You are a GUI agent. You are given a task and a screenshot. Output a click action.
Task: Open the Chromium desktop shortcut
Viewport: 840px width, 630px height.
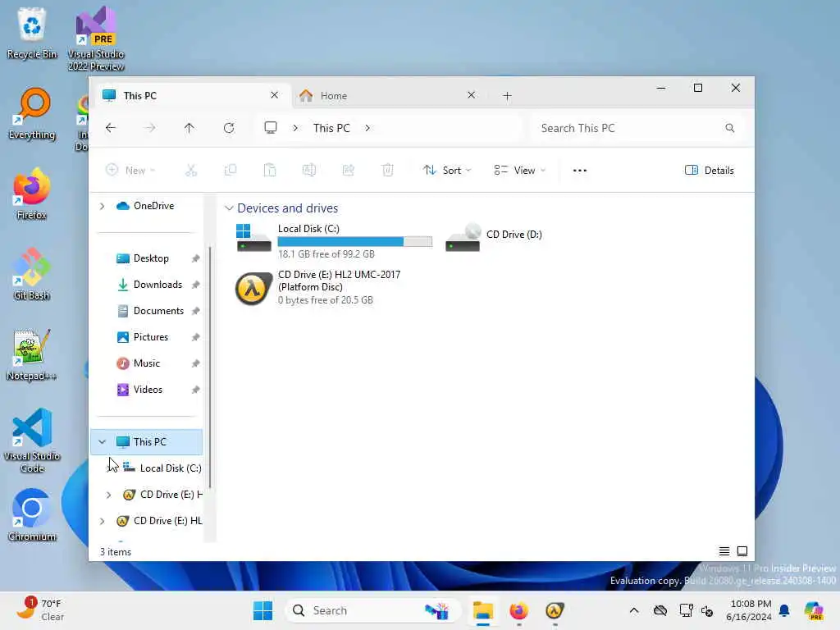click(32, 515)
